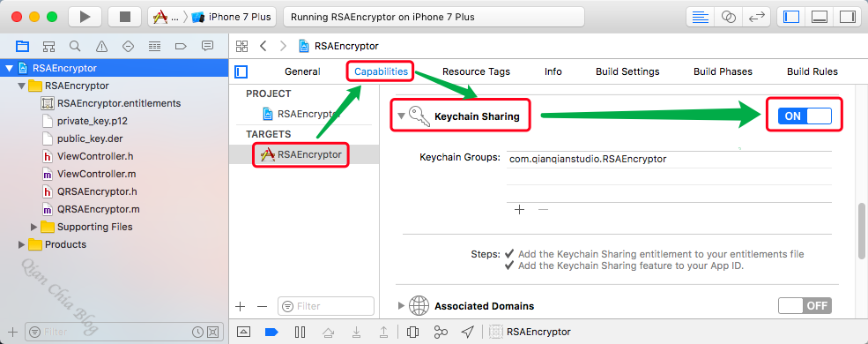Open the Test navigator
The height and width of the screenshot is (344, 868).
click(x=128, y=46)
